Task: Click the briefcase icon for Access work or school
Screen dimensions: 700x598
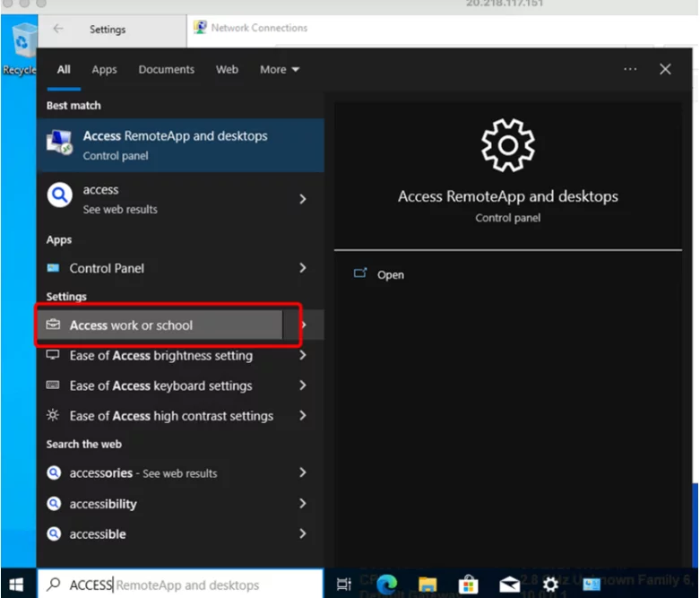Action: tap(53, 325)
